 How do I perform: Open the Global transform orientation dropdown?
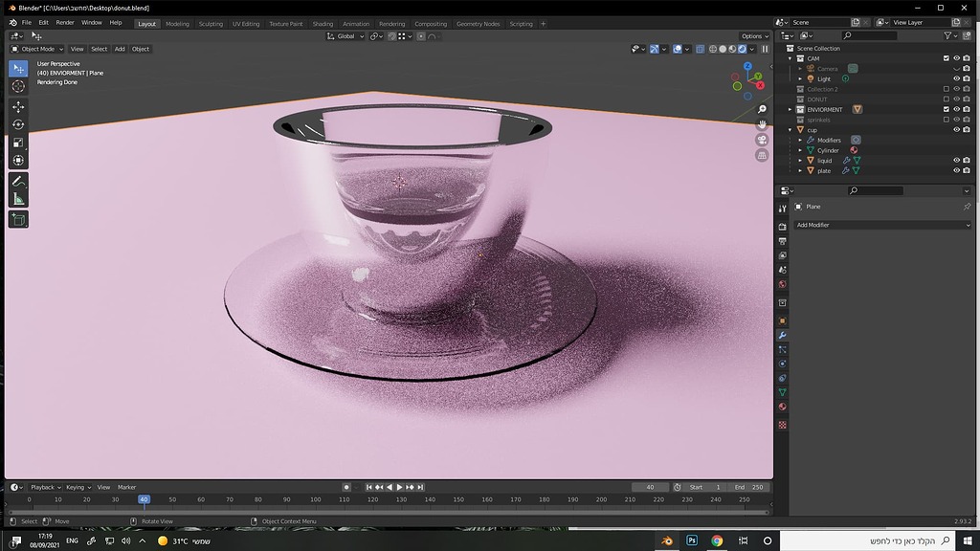(345, 36)
